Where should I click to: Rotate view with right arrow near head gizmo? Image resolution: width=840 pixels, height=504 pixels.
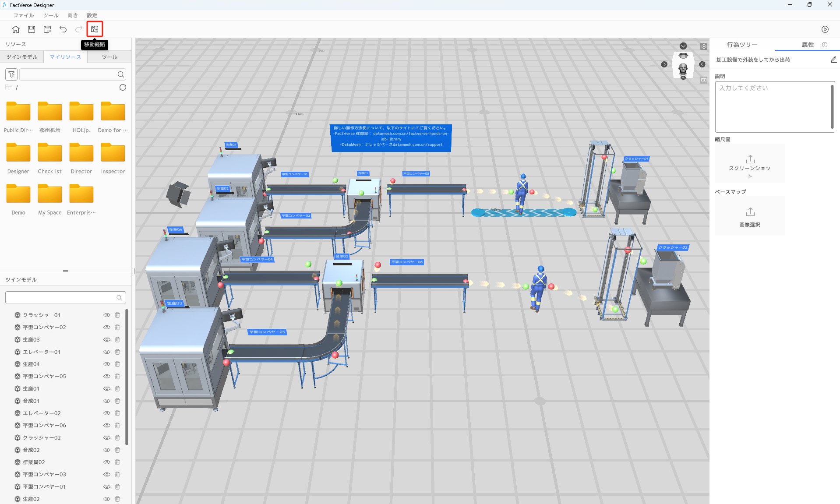[x=702, y=64]
